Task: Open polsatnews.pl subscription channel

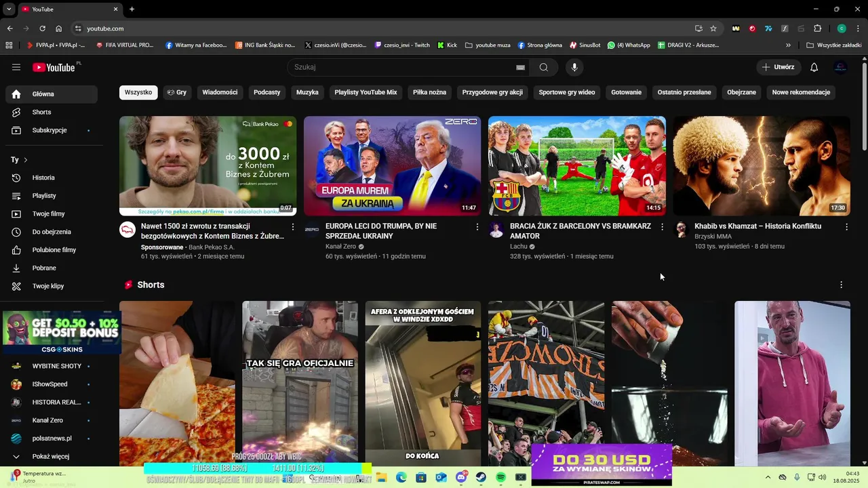Action: tap(52, 439)
